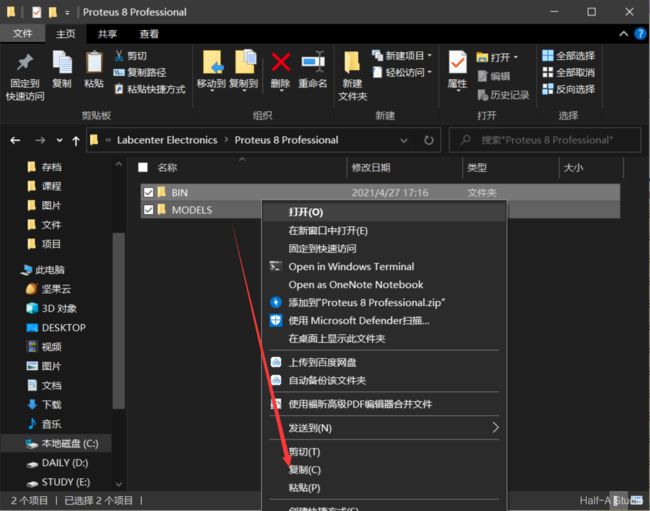
Task: Select all items (全部选择)
Action: point(568,56)
